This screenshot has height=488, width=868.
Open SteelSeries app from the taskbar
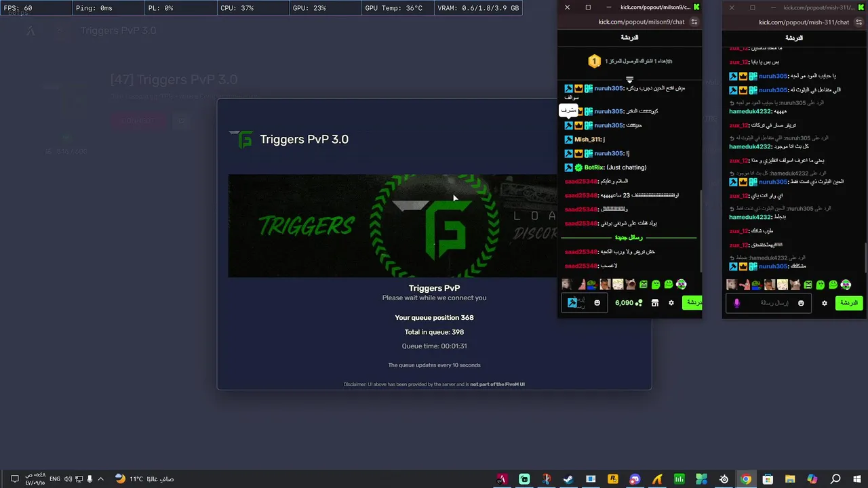[724, 479]
